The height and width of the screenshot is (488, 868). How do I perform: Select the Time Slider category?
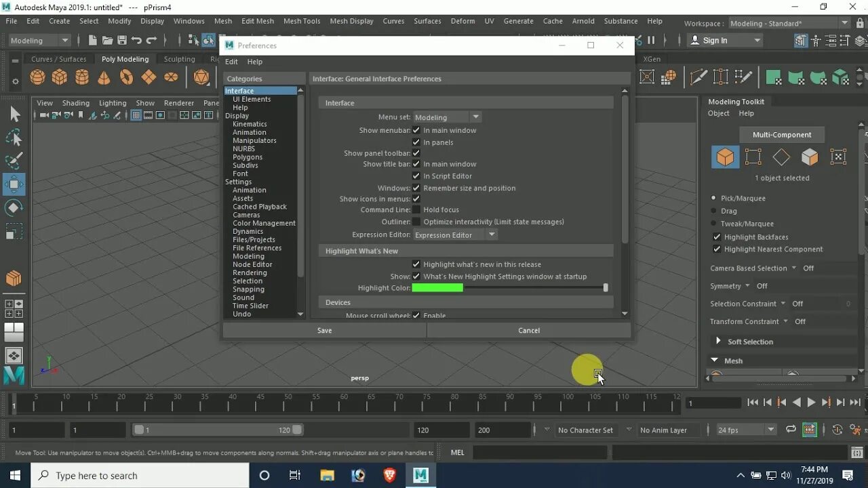click(x=250, y=306)
